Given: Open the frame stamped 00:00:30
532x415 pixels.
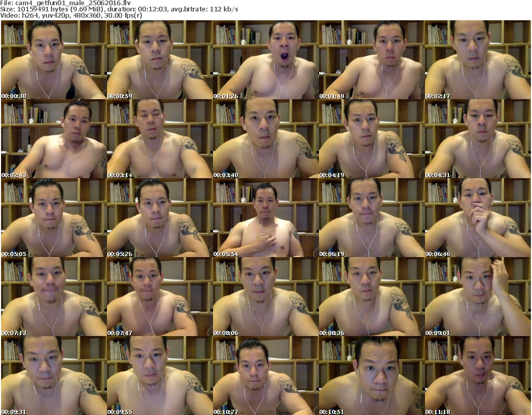Looking at the screenshot, I should click(54, 60).
